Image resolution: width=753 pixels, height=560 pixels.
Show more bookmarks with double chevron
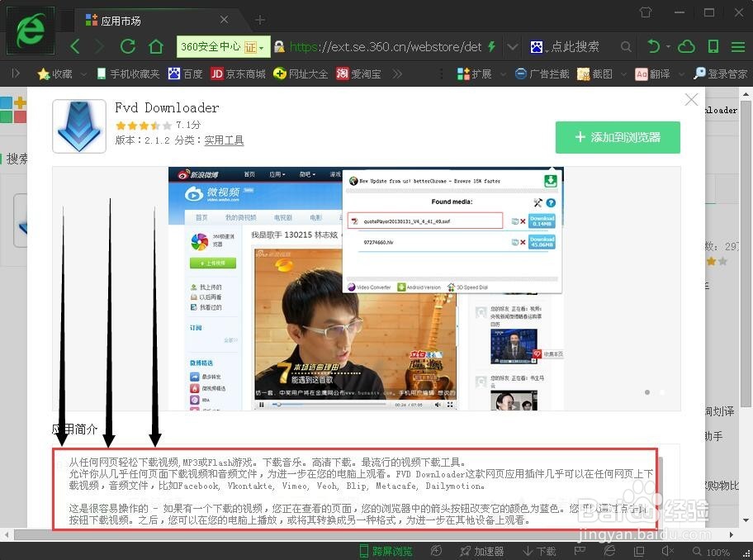click(396, 74)
